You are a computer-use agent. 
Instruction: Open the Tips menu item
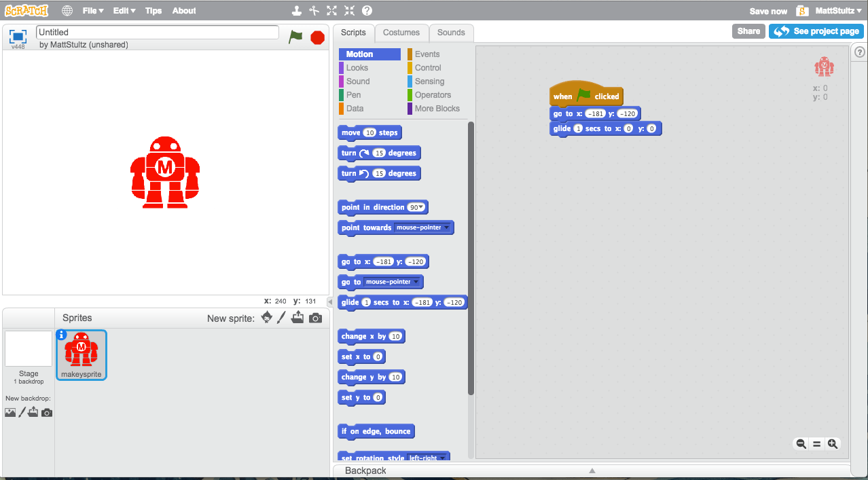pos(153,11)
